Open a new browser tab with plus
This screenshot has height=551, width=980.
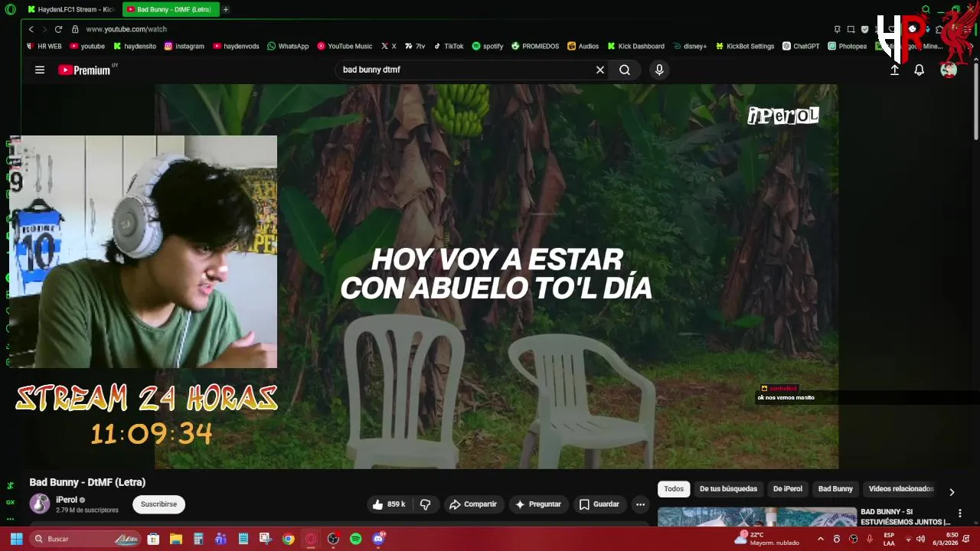click(x=226, y=9)
